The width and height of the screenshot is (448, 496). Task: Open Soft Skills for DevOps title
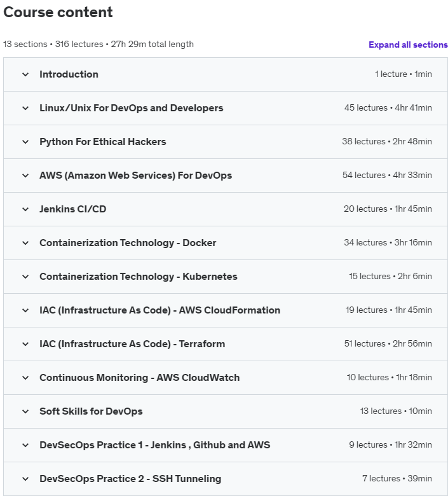(x=91, y=411)
